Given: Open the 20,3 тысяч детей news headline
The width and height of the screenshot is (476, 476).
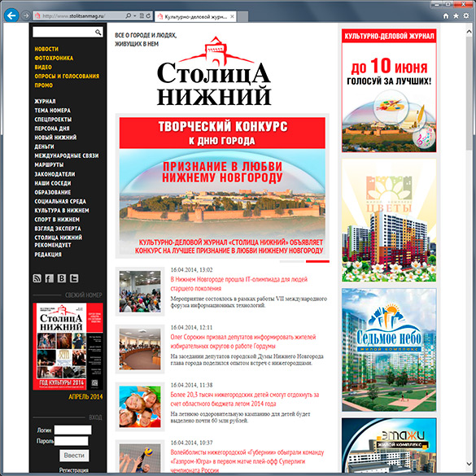Looking at the screenshot, I should 245,399.
